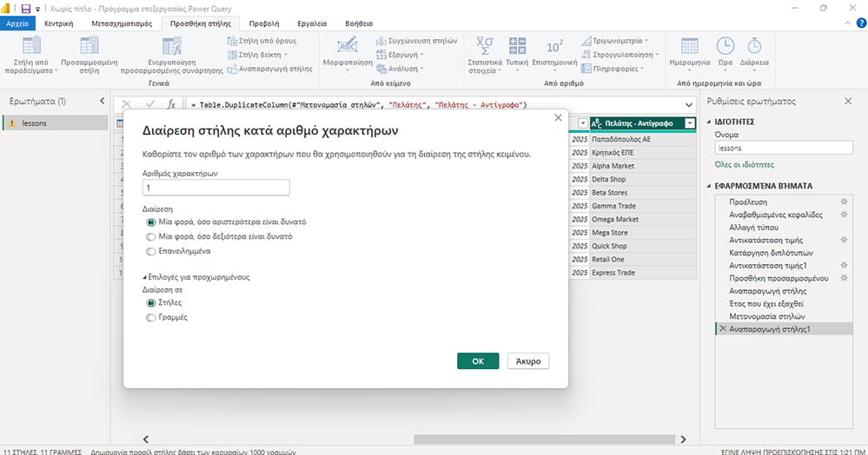Click the Μορφοποίηση ribbon icon
The width and height of the screenshot is (868, 455).
pos(348,45)
